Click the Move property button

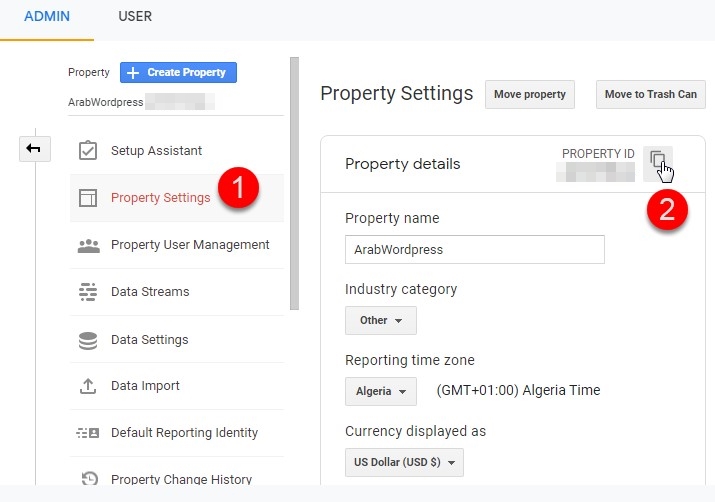[530, 95]
